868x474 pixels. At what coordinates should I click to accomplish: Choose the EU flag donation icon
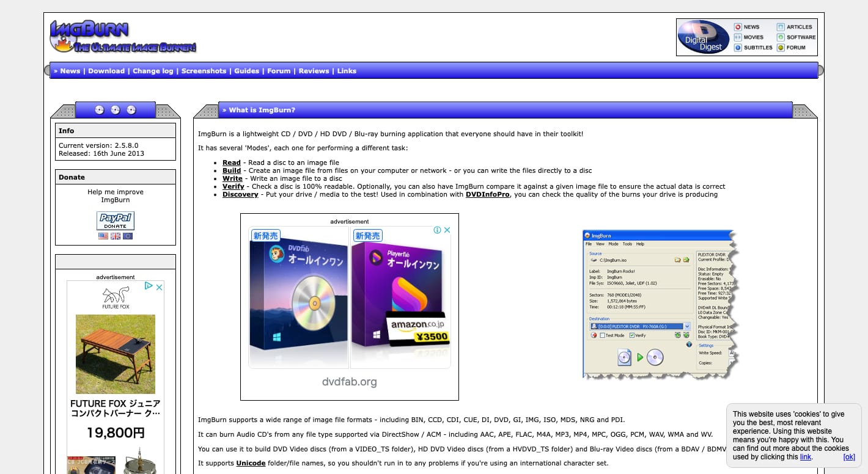(128, 236)
